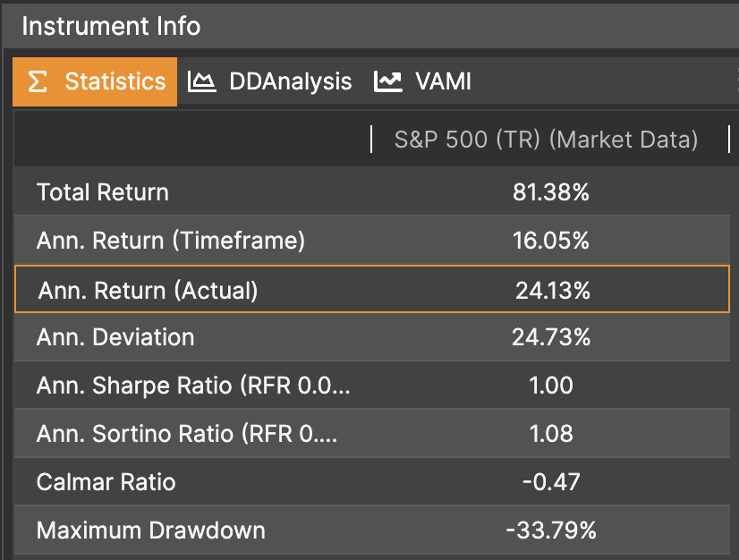Select the -0.47 Calmar value cell
Screen dimensions: 739x560
point(551,482)
